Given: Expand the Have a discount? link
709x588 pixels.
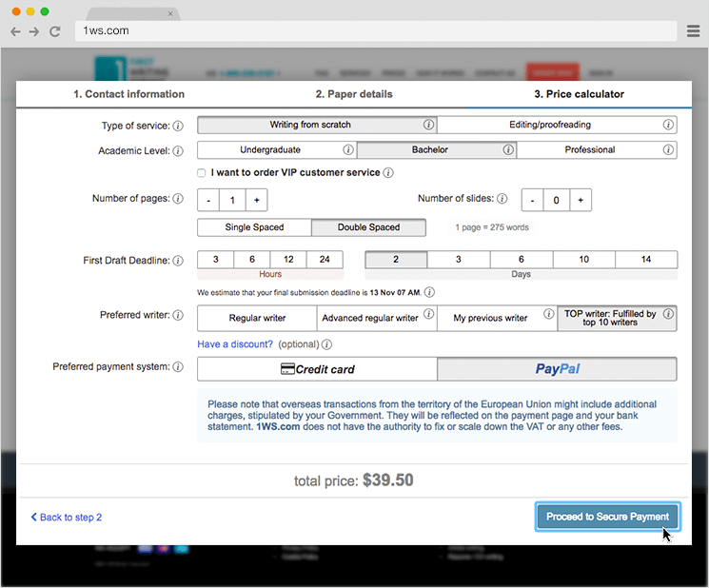Looking at the screenshot, I should (235, 344).
